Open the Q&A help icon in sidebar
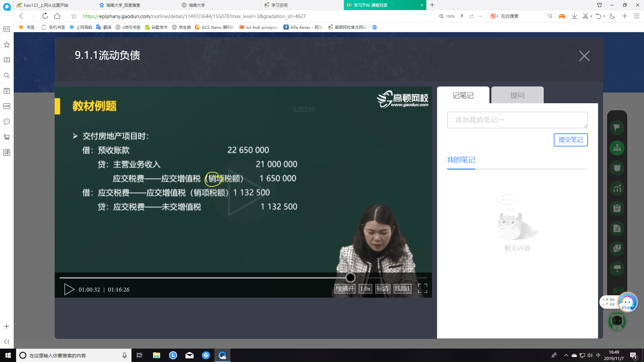This screenshot has width=644, height=362. tap(617, 248)
